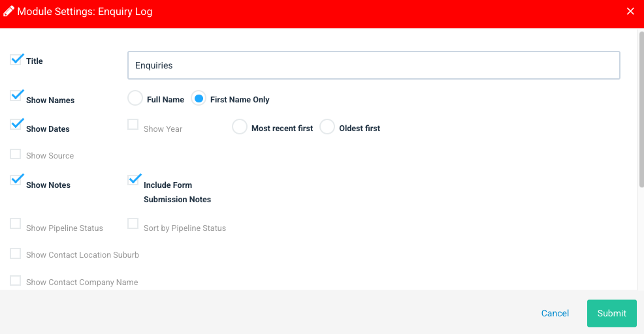
Task: Select the Full Name radio option
Action: pyautogui.click(x=135, y=99)
